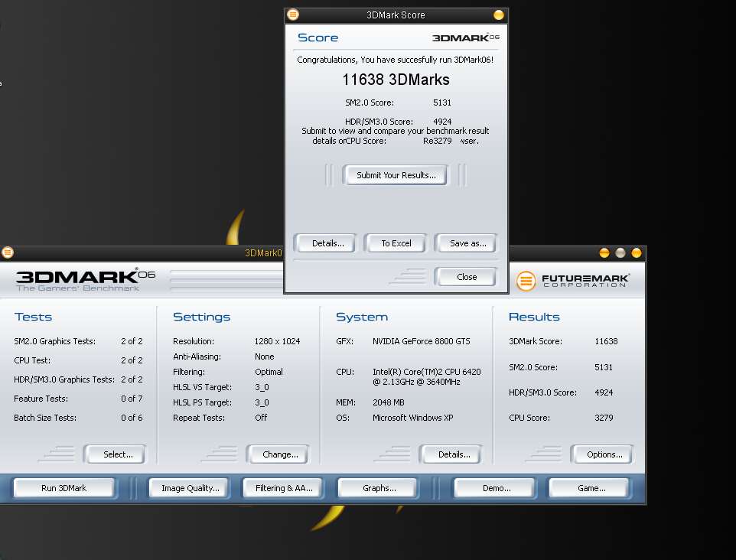Click Run 3DMark button
736x560 pixels.
pyautogui.click(x=64, y=488)
